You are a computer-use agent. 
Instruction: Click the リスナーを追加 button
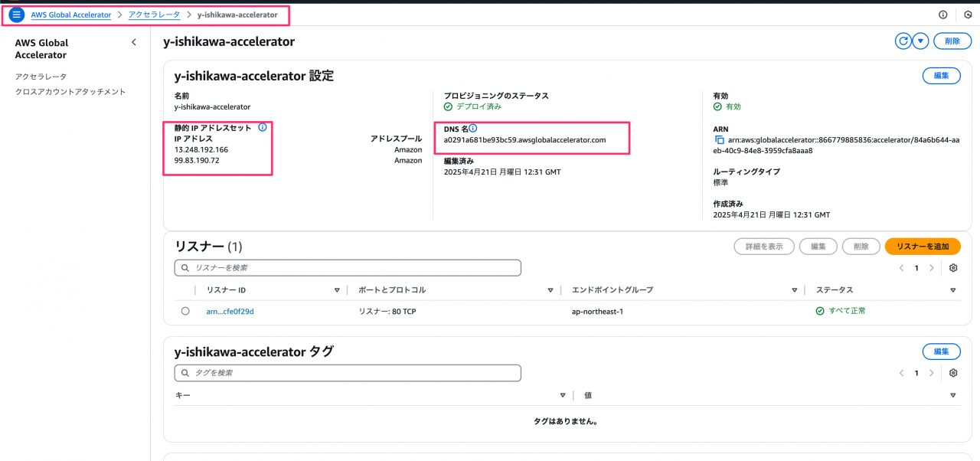click(x=923, y=247)
